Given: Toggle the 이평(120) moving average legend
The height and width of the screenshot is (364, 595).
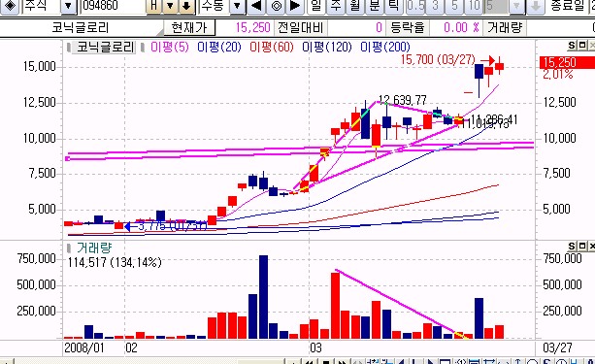Looking at the screenshot, I should pos(327,47).
